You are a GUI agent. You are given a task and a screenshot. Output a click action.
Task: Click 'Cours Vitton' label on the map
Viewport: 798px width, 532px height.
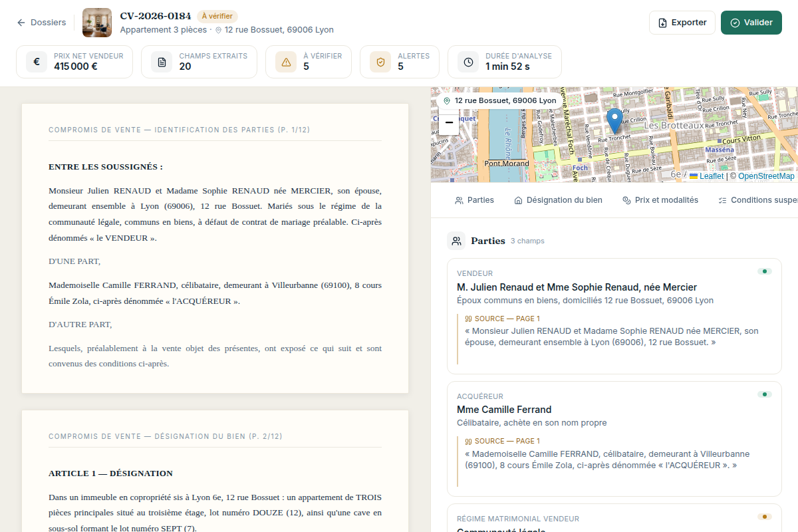click(741, 140)
